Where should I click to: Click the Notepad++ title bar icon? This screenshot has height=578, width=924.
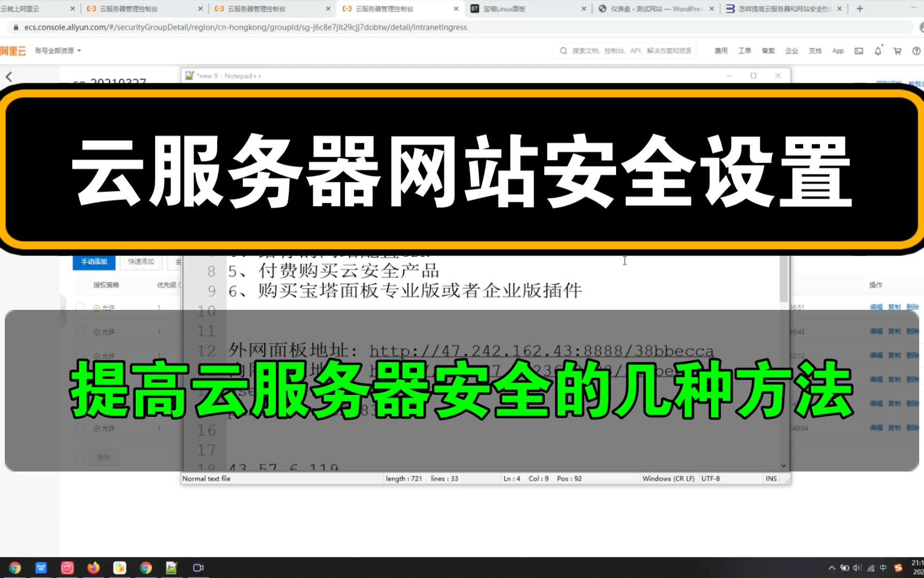pyautogui.click(x=189, y=75)
